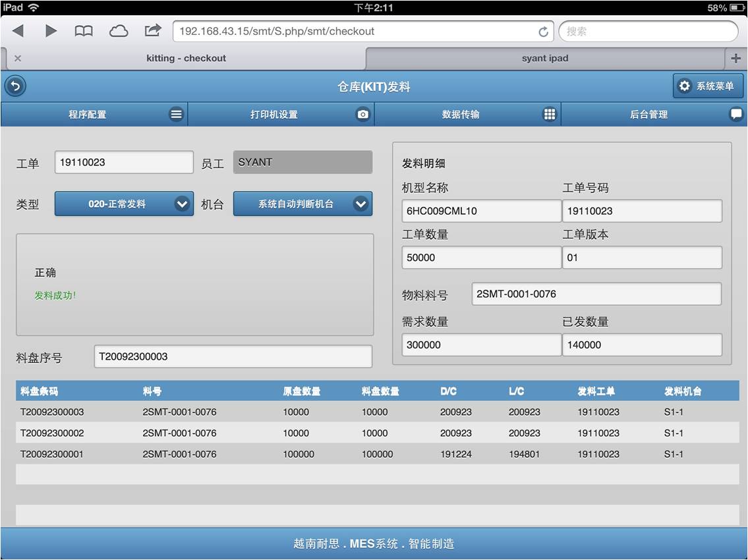Tap the camera icon beside 打印机设置
The height and width of the screenshot is (560, 748).
(362, 114)
